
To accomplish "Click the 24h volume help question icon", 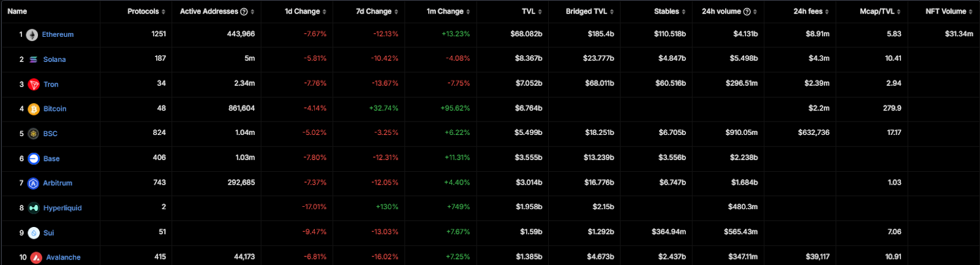I will (x=747, y=12).
